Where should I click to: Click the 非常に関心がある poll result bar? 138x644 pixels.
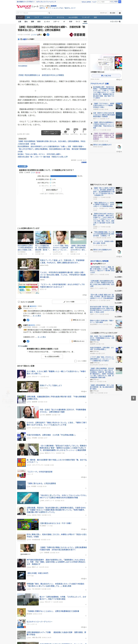63,176
